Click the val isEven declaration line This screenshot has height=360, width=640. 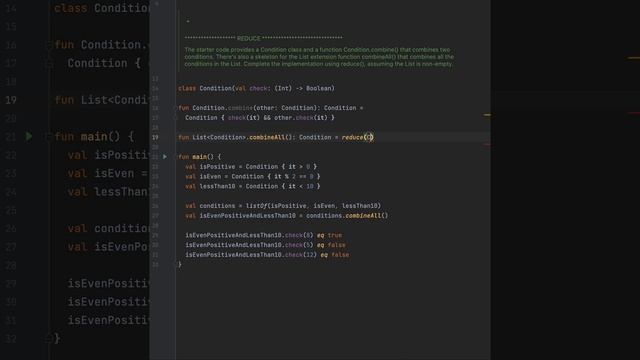pyautogui.click(x=253, y=176)
